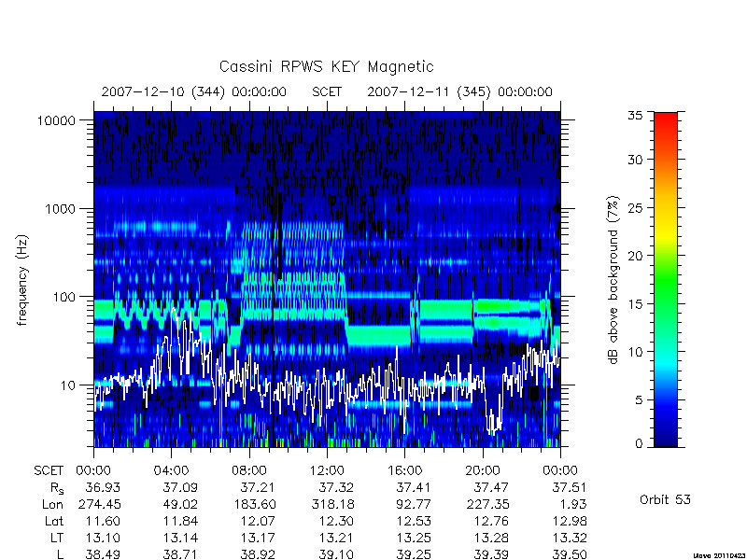Select the '2007-12-11 (345) 00:00:00' end timestamp
This screenshot has width=747, height=560.
(459, 91)
